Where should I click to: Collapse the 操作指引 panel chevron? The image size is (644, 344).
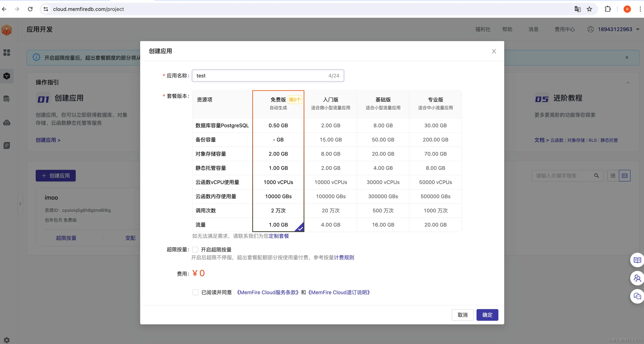coord(628,83)
